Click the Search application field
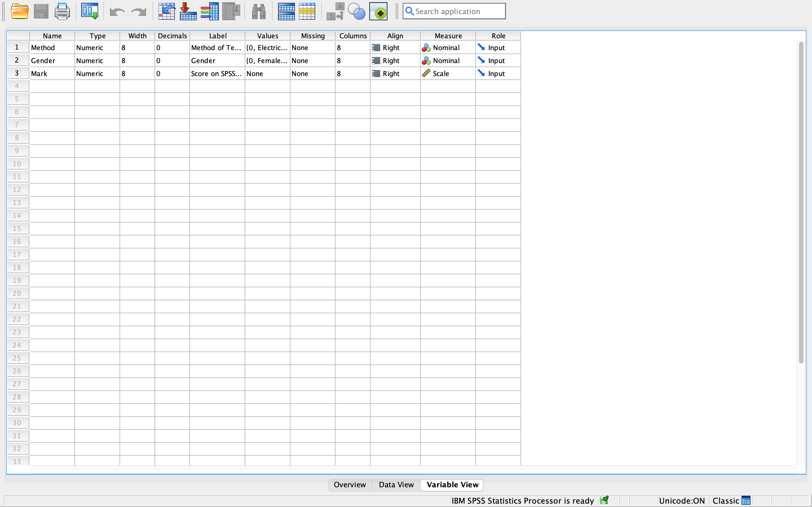 454,11
